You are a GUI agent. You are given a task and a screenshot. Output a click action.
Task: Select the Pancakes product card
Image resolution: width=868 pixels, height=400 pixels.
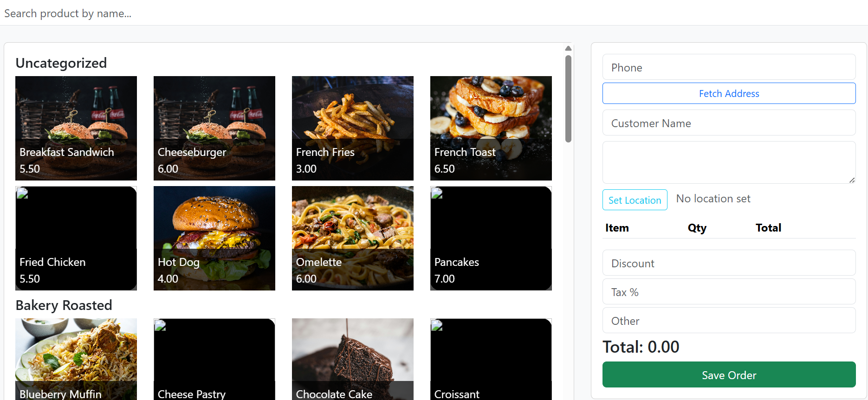(x=491, y=238)
